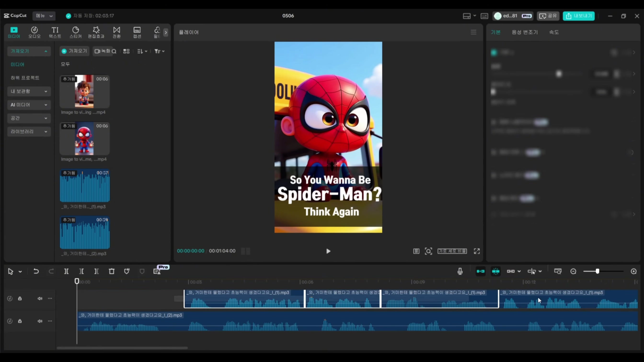
Task: Collapse the 가져오기 sidebar section
Action: 29,51
